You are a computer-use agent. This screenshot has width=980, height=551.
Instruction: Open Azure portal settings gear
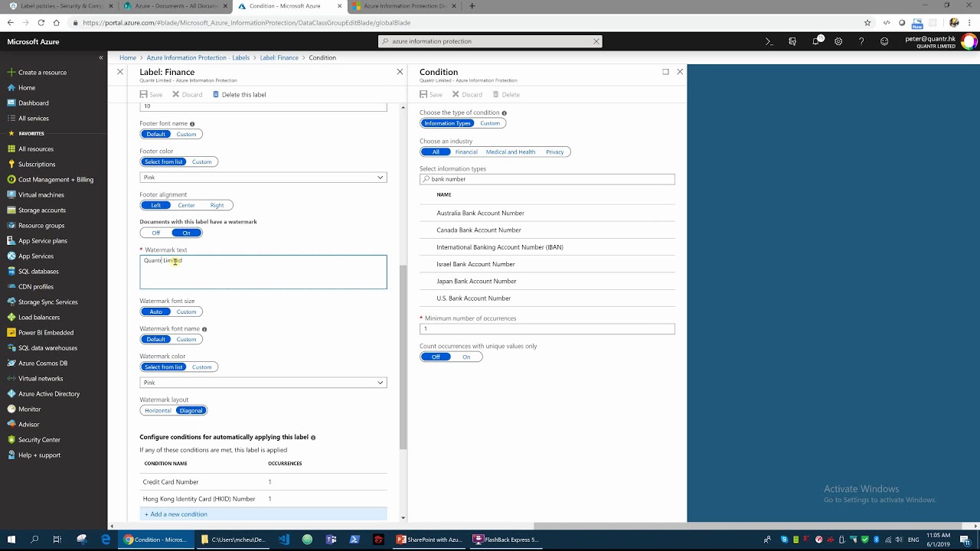point(839,41)
